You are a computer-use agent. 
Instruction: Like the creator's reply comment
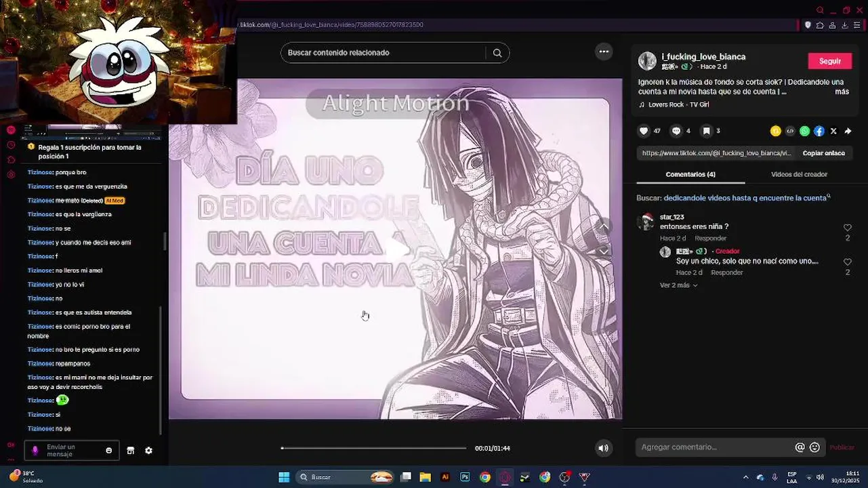(848, 262)
